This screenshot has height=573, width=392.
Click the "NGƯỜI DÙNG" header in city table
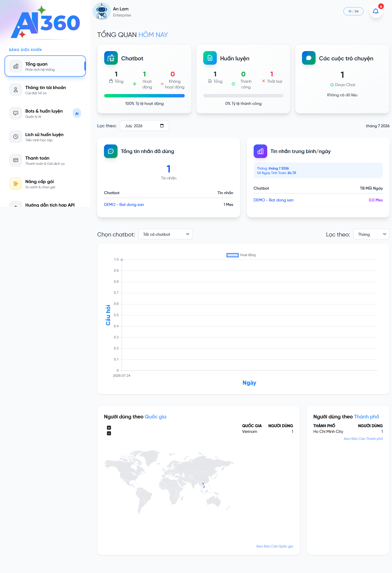pyautogui.click(x=370, y=426)
